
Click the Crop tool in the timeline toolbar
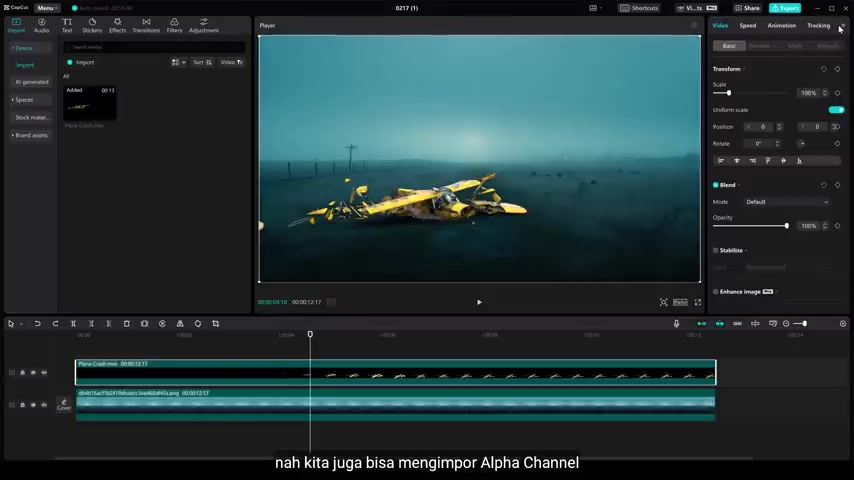(216, 324)
